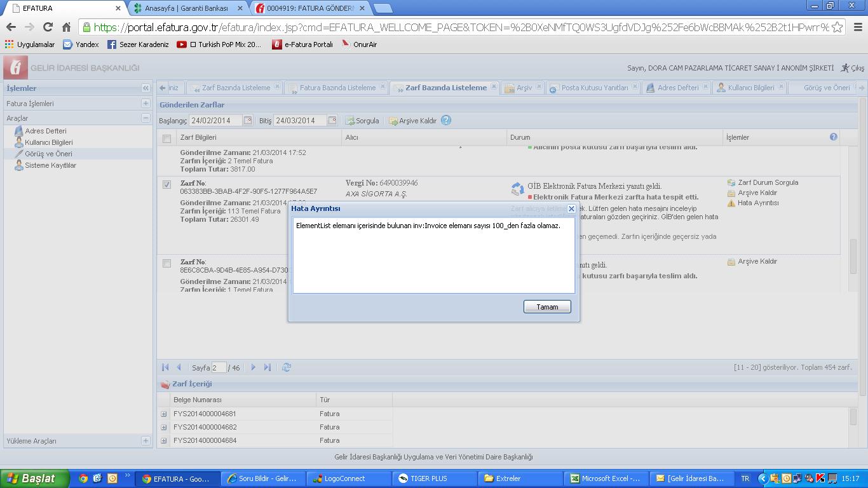Go to next page arrow
The height and width of the screenshot is (488, 868).
(x=254, y=367)
